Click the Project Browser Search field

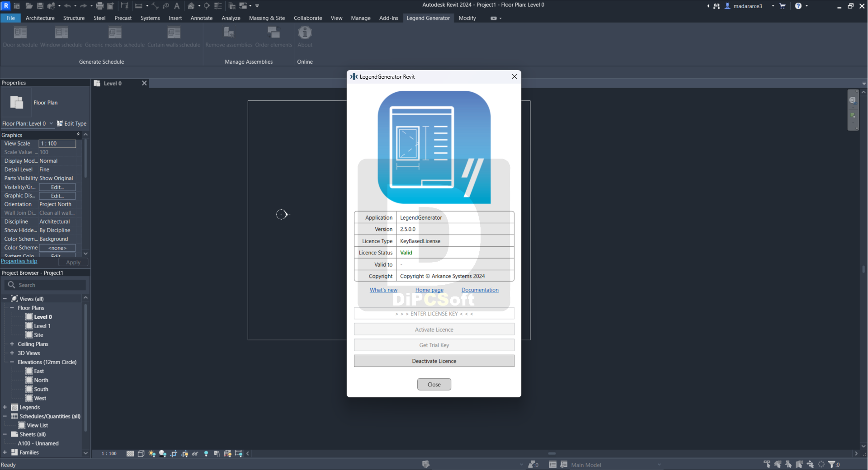coord(45,285)
